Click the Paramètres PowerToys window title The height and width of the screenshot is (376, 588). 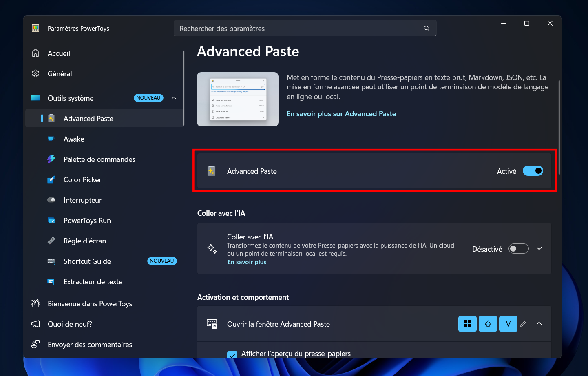pos(78,28)
